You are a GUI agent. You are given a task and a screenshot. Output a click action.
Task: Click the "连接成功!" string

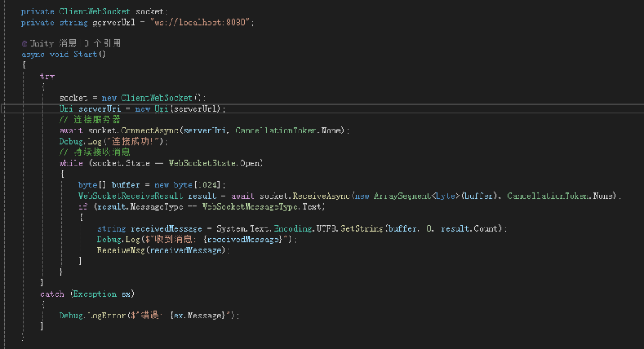click(x=134, y=142)
